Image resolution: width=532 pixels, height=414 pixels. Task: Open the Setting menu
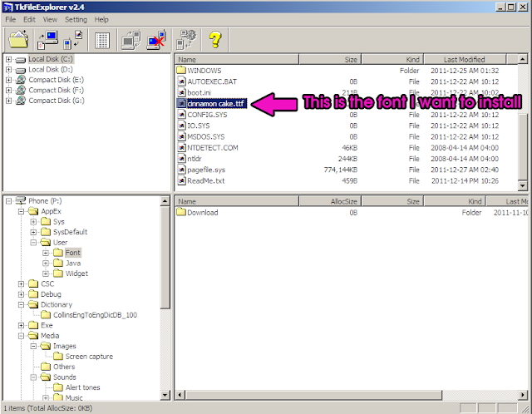[x=76, y=19]
